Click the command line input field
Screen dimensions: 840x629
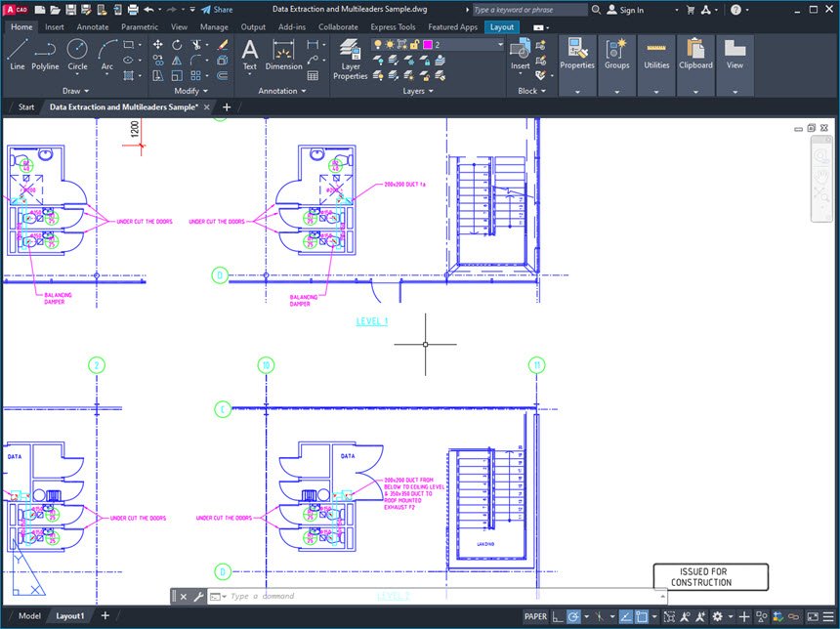coord(441,596)
